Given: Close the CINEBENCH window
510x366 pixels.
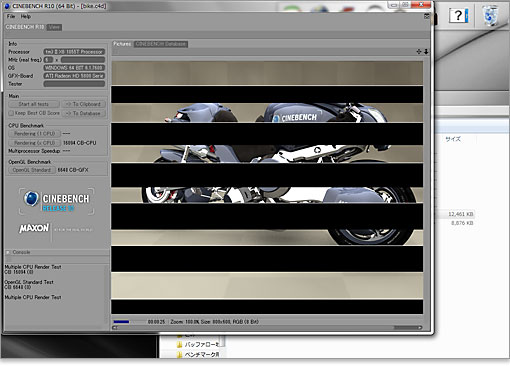Looking at the screenshot, I should 422,5.
